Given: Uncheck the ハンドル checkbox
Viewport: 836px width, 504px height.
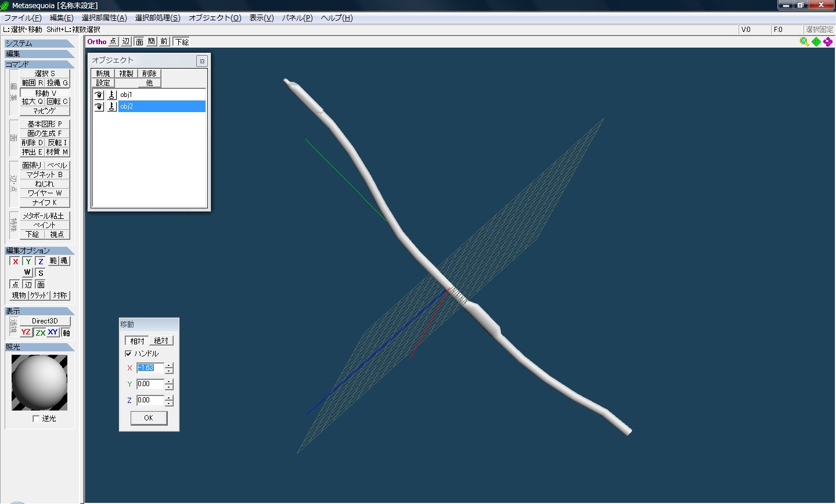Looking at the screenshot, I should [128, 354].
